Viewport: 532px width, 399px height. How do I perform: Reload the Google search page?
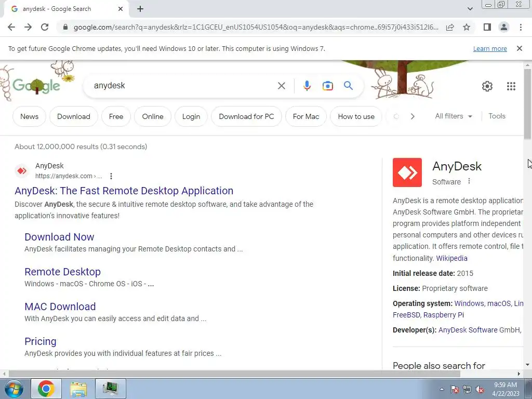point(45,27)
